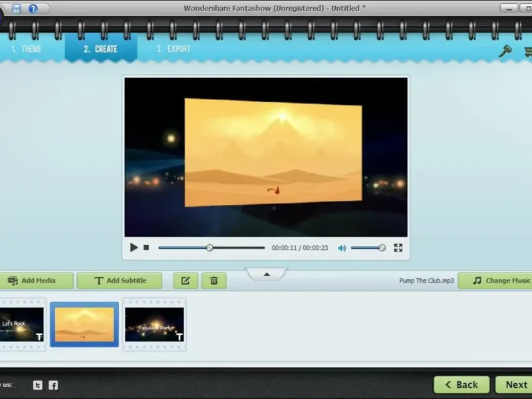This screenshot has height=399, width=532.
Task: Click the 00:00:11 / 00:00:23 time display
Action: 300,248
